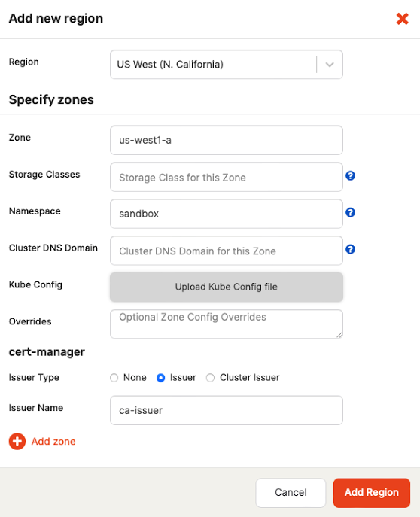Upload Kube Config file
The width and height of the screenshot is (420, 517).
(x=227, y=287)
